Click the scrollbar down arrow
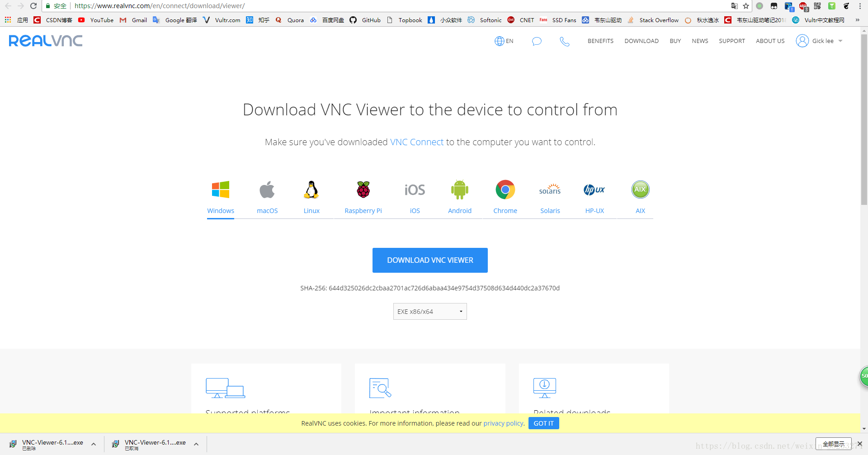868x455 pixels. [x=864, y=429]
